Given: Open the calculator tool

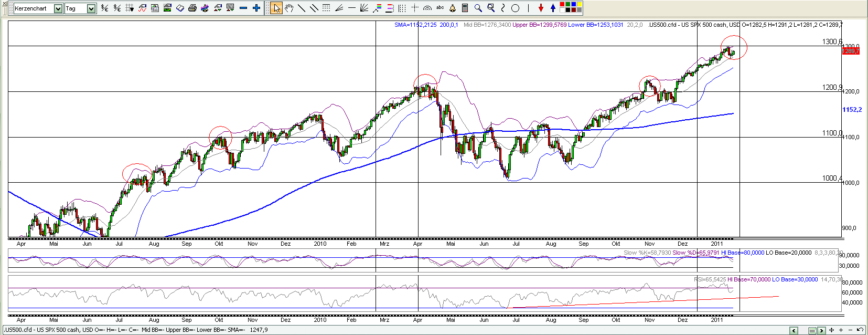Looking at the screenshot, I should tap(465, 8).
